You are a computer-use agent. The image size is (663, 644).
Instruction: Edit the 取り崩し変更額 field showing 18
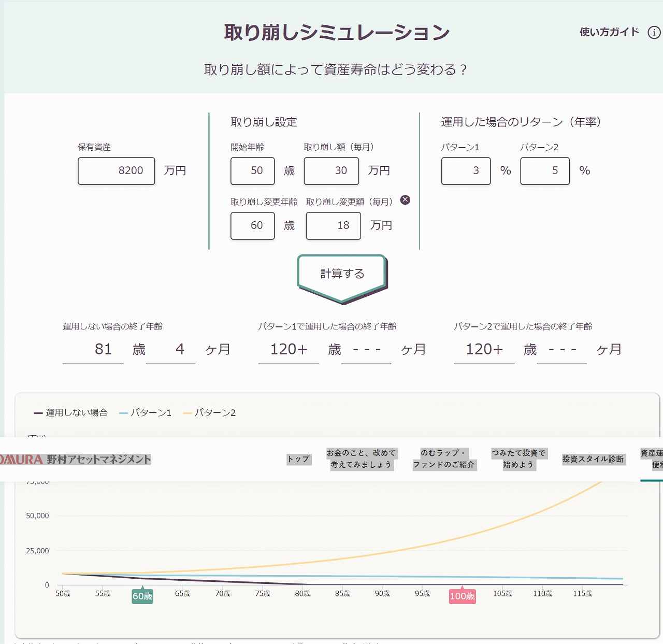pos(334,226)
